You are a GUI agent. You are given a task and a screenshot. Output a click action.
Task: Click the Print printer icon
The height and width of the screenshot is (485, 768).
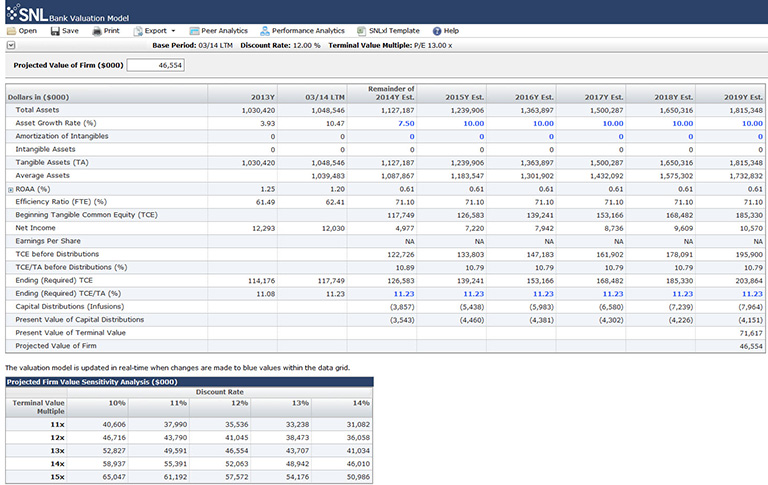97,31
